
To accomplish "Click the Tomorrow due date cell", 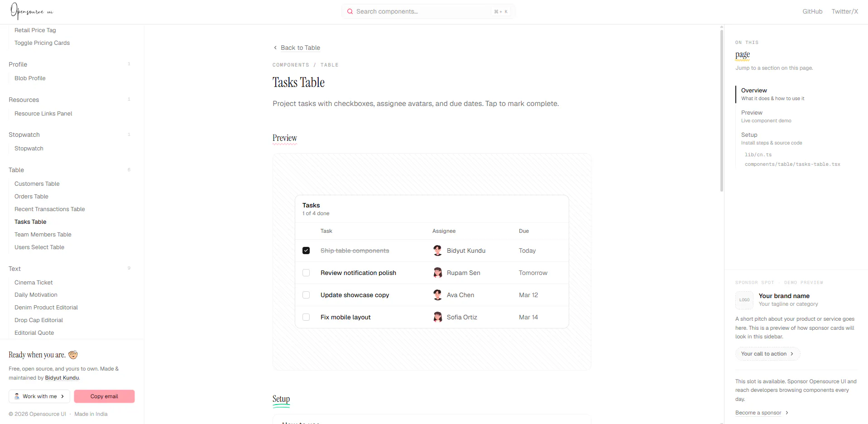I will (533, 273).
